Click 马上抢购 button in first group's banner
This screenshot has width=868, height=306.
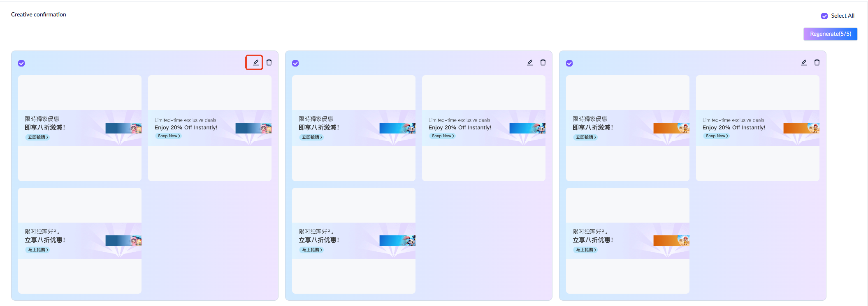point(38,250)
